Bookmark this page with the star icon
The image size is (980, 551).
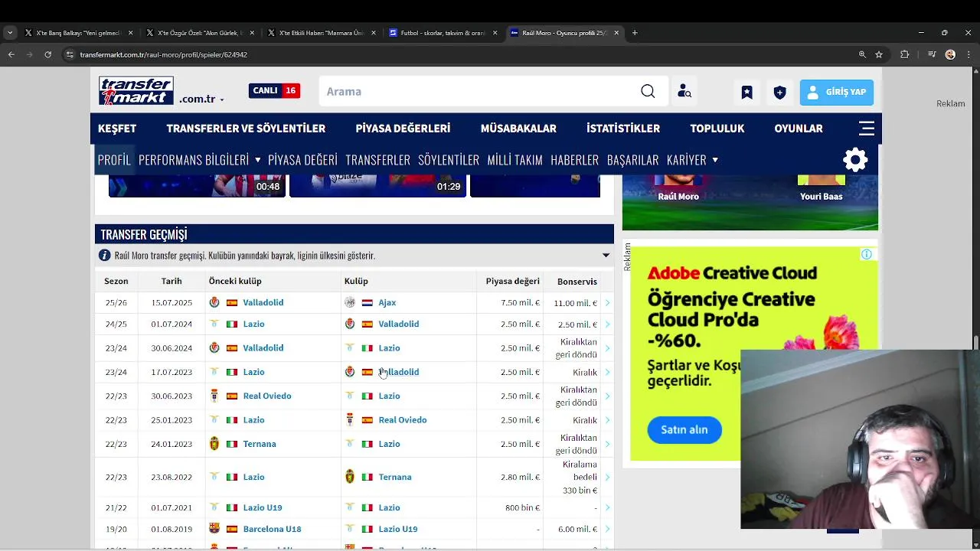click(x=879, y=54)
